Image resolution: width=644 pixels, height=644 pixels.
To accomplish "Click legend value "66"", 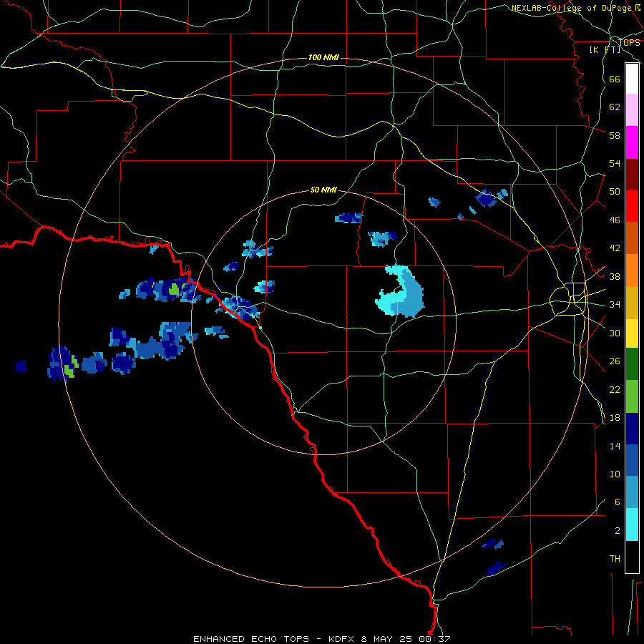I will pyautogui.click(x=615, y=79).
